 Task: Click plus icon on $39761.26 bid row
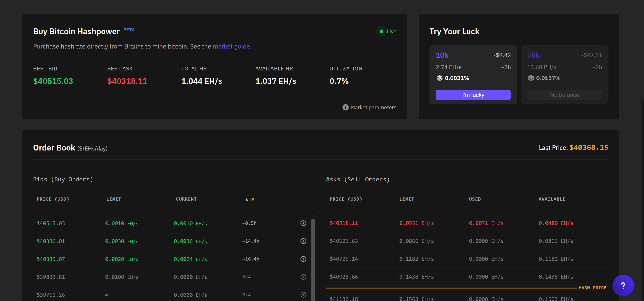point(303,295)
